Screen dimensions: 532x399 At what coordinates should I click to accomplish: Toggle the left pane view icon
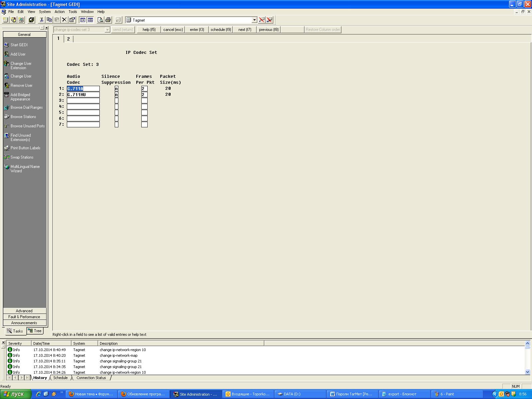point(83,20)
